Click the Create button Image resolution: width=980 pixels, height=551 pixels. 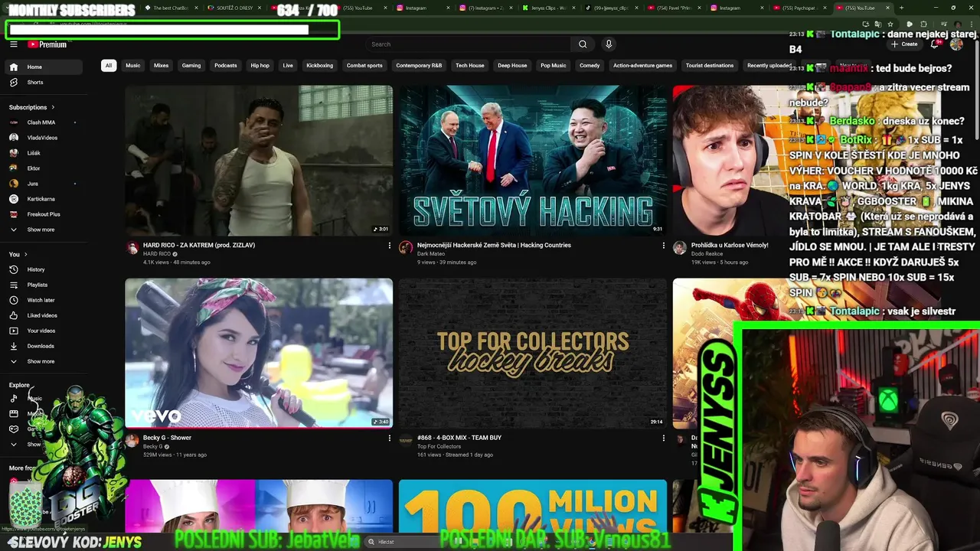[x=904, y=44]
